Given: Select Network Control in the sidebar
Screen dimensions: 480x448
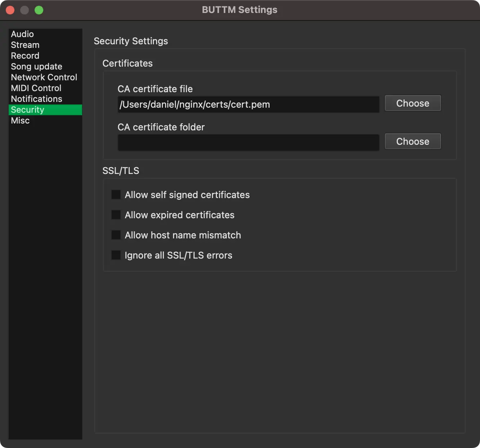Looking at the screenshot, I should pyautogui.click(x=44, y=77).
